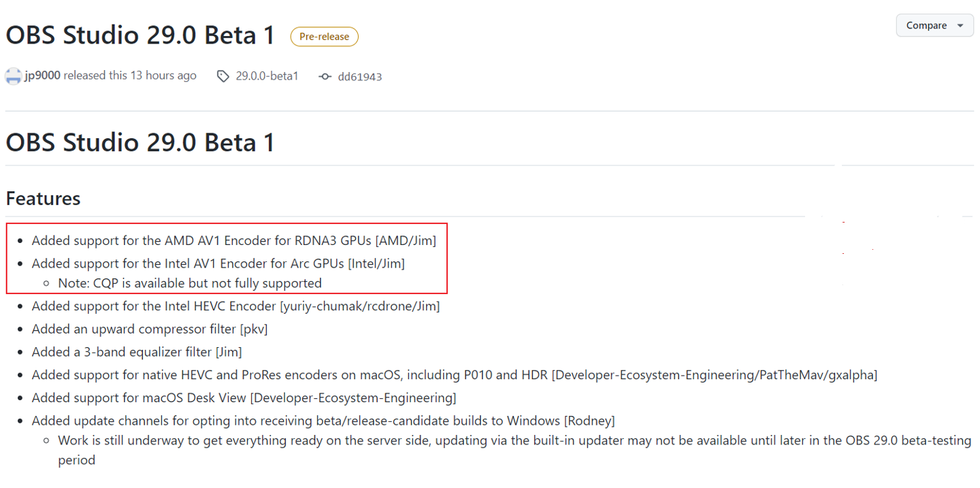Click the CQP availability note
The height and width of the screenshot is (488, 980).
coord(190,283)
